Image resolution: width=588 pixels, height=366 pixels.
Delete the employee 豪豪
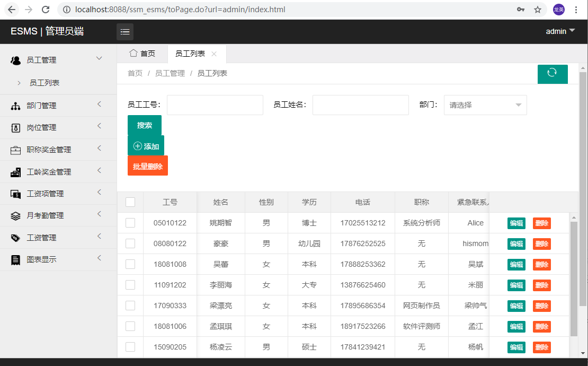(541, 244)
